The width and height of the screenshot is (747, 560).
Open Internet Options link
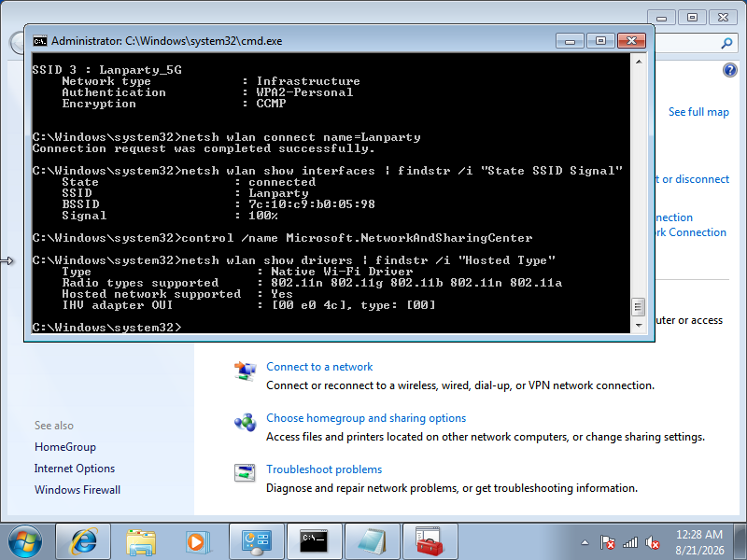(x=75, y=469)
